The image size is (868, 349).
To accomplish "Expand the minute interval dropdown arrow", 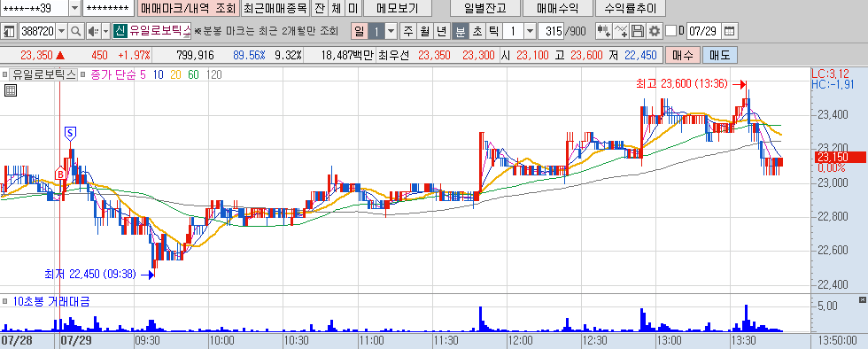I will tap(530, 31).
